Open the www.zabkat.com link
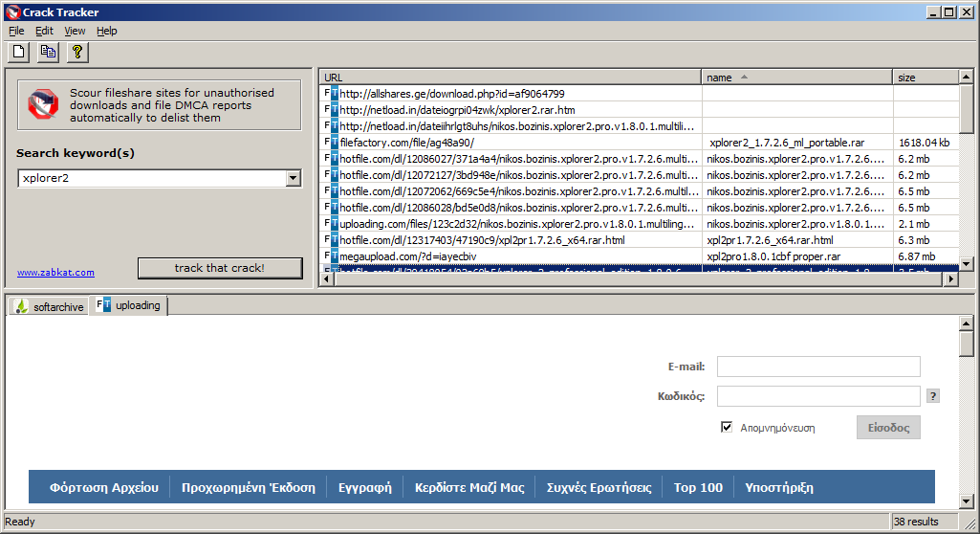The height and width of the screenshot is (534, 980). pos(55,273)
